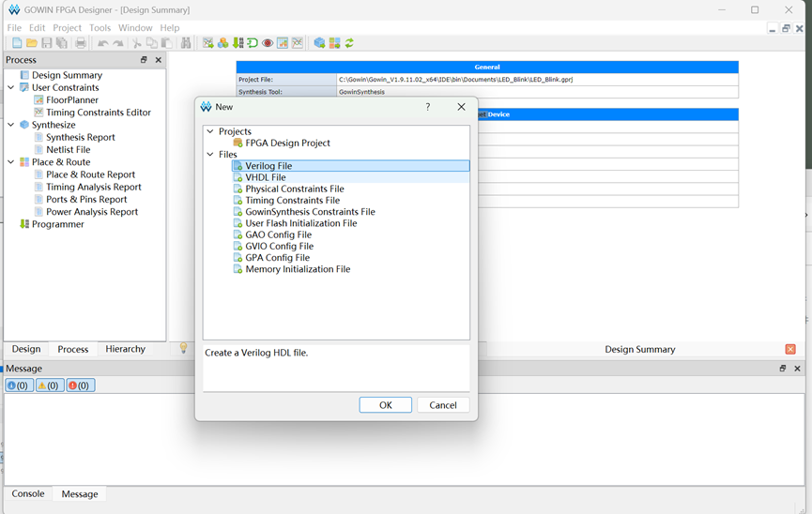
Task: Select Verilog File entry
Action: [351, 166]
